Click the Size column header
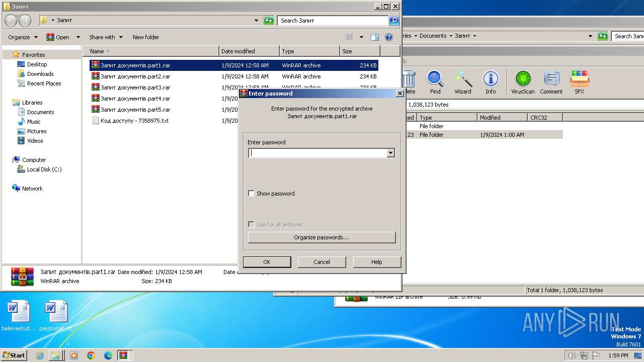Viewport: 644px width, 362px height. click(x=360, y=51)
